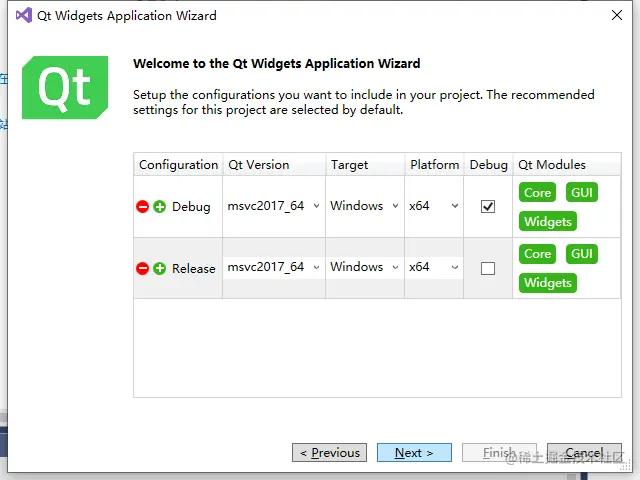
Task: Click the large Qt logo
Action: [x=65, y=87]
